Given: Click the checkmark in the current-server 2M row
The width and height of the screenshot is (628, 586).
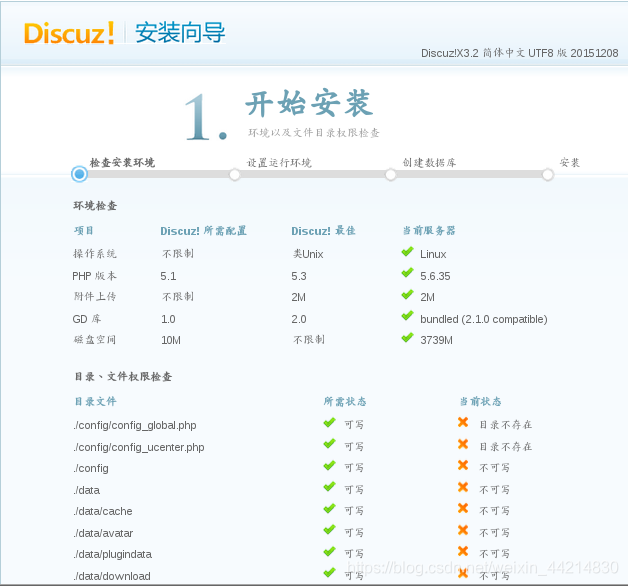Looking at the screenshot, I should [407, 295].
